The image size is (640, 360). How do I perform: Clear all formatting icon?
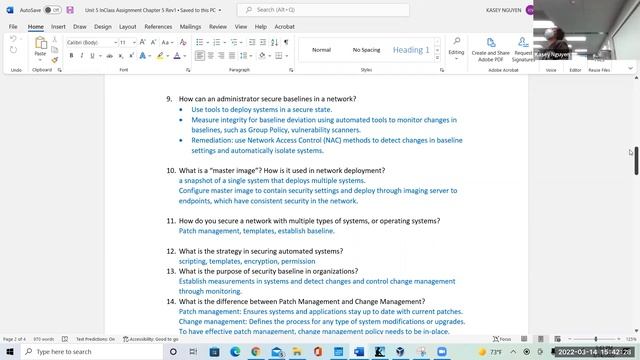coord(183,42)
